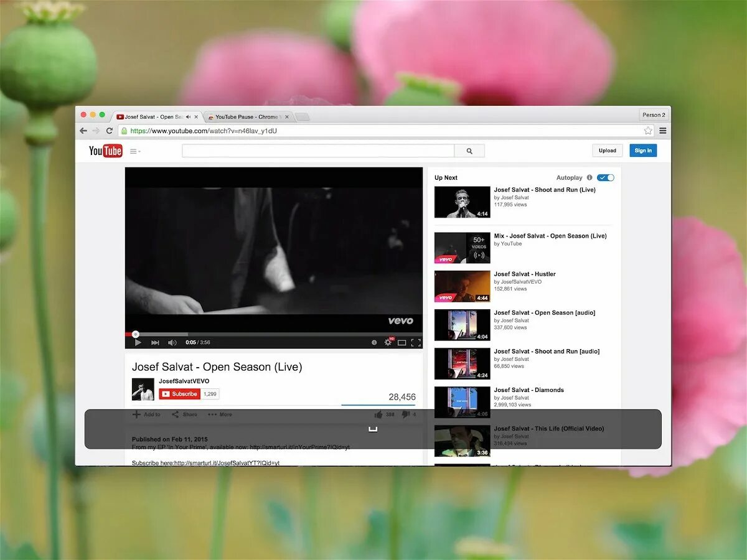
Task: Play the video with the play button
Action: [138, 342]
